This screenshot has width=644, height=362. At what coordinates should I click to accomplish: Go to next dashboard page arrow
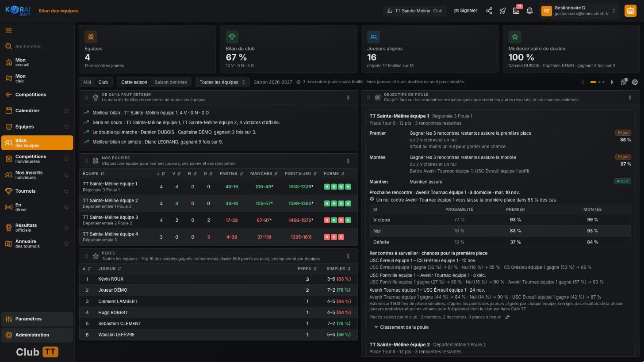point(612,82)
